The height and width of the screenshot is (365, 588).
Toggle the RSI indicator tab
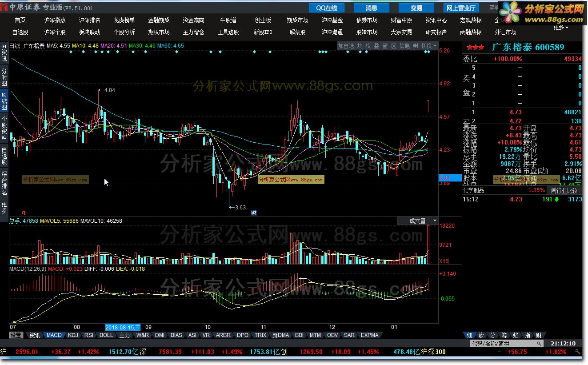[89, 335]
